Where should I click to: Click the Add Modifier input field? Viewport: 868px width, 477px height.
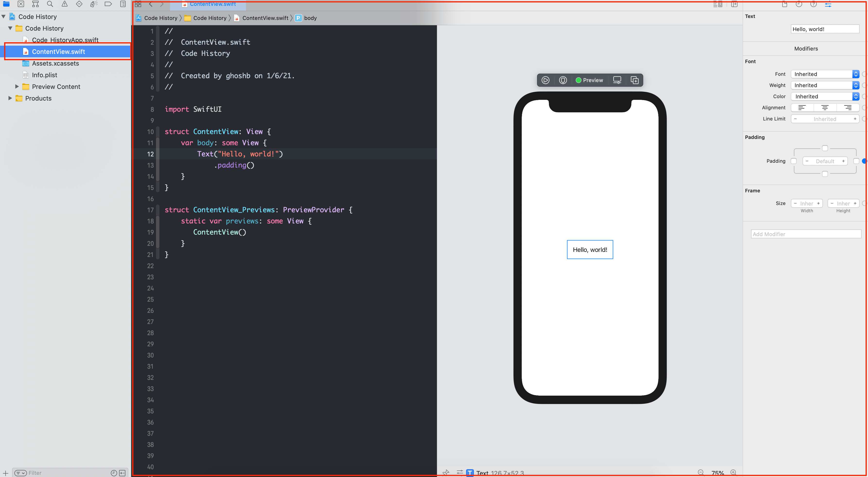pos(806,234)
